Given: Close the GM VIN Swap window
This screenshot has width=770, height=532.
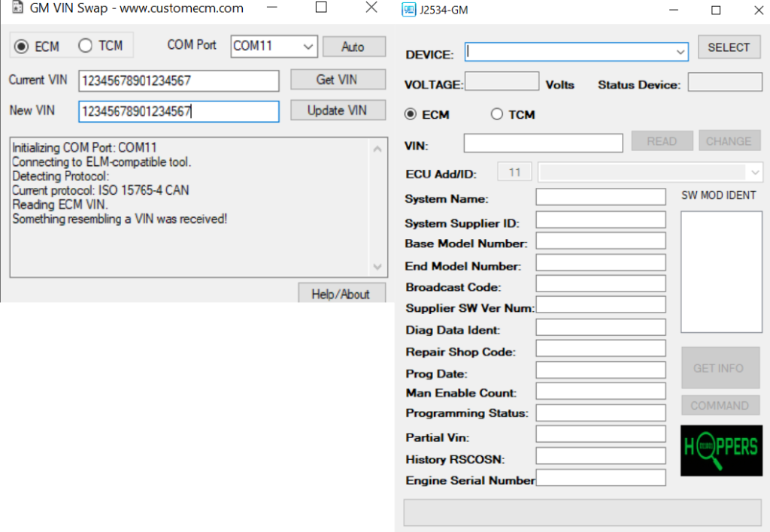Looking at the screenshot, I should (x=371, y=8).
